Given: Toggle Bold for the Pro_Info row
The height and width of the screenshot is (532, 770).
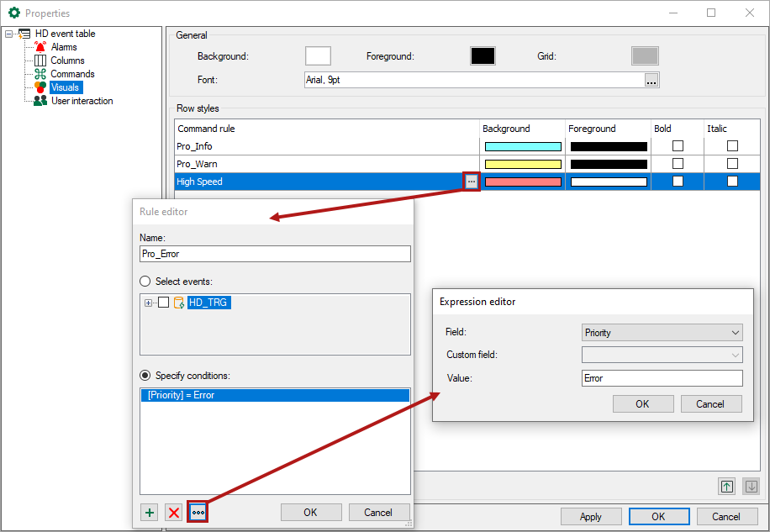Looking at the screenshot, I should click(x=678, y=145).
